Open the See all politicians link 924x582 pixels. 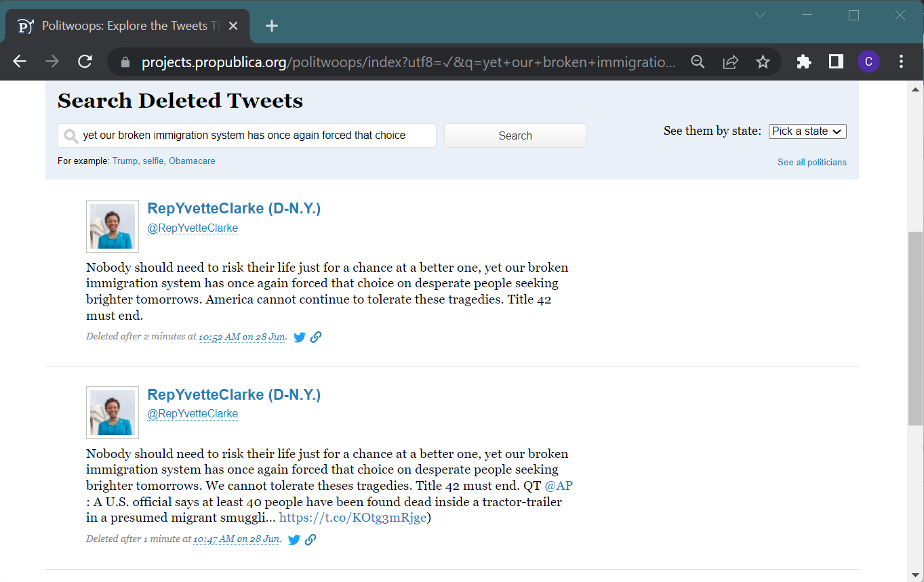[812, 163]
